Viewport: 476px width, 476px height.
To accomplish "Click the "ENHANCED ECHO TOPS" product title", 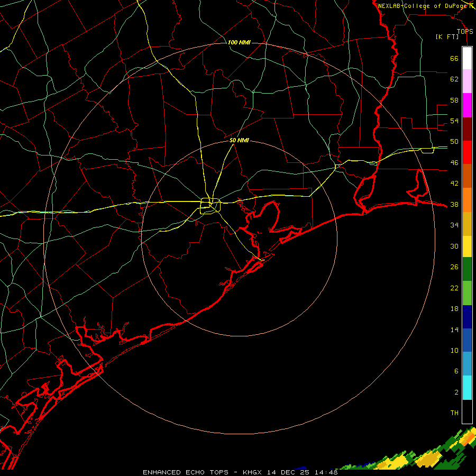I will pyautogui.click(x=186, y=472).
